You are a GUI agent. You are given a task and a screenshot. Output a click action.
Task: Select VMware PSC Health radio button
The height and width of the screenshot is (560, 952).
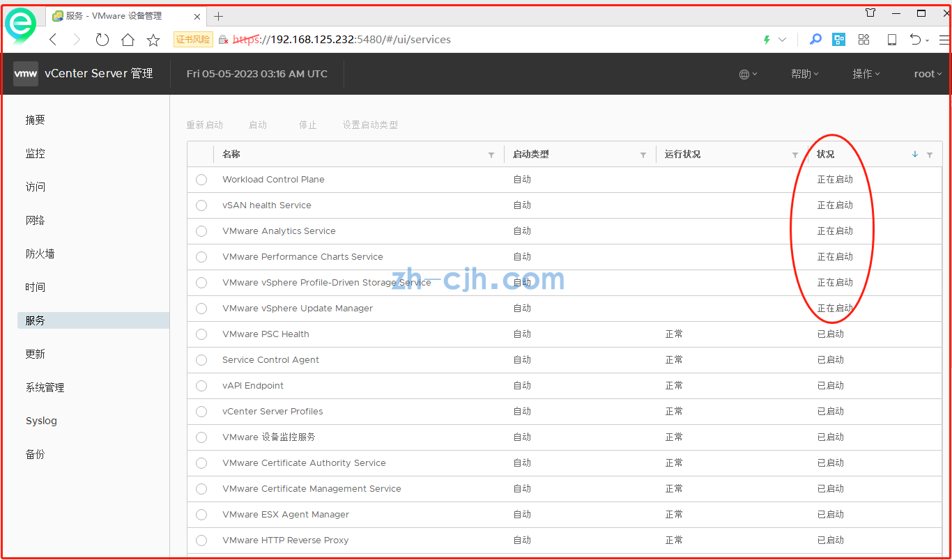point(201,334)
